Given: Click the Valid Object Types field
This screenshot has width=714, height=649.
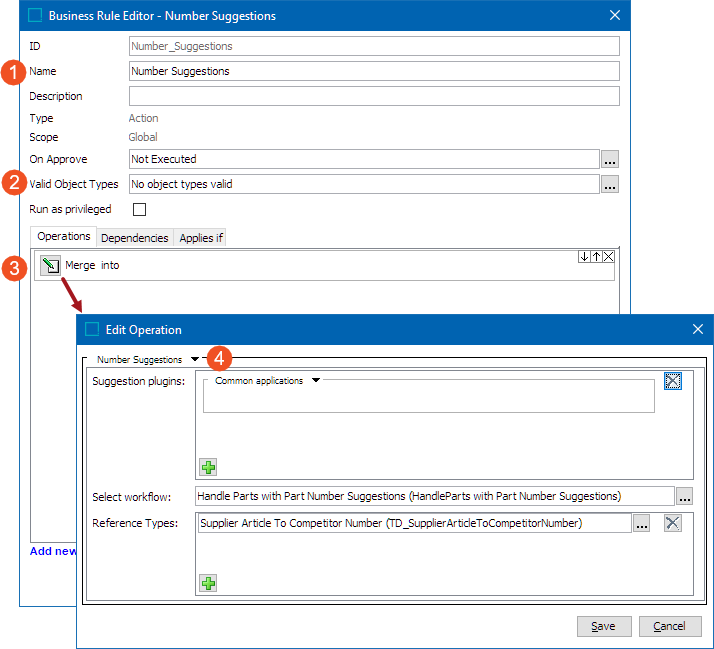Looking at the screenshot, I should (x=364, y=184).
